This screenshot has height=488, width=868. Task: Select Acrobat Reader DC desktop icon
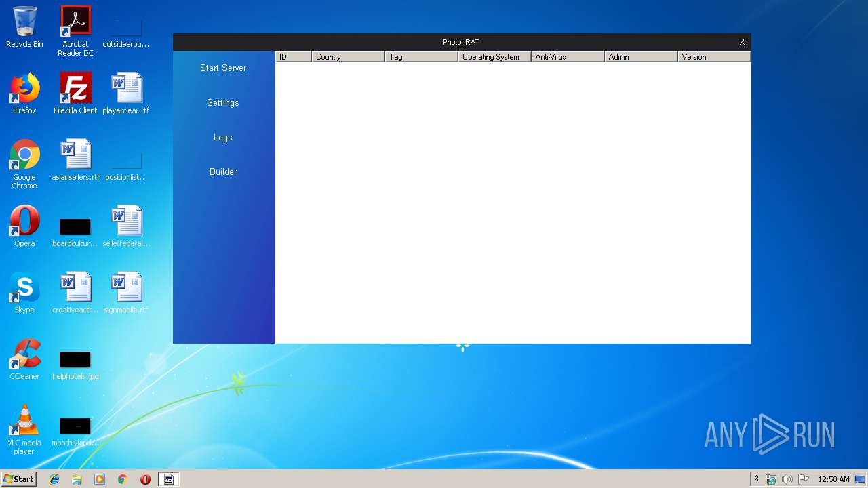75,31
